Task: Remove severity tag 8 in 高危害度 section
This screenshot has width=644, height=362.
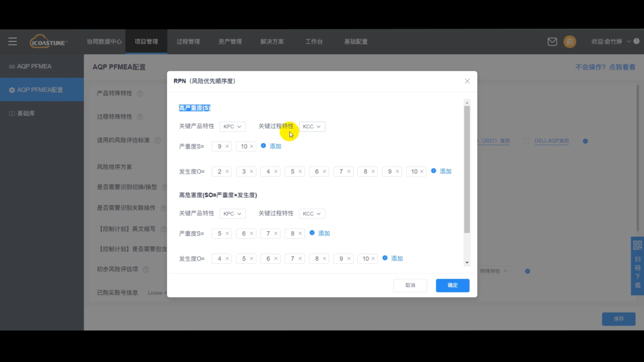Action: tap(300, 233)
